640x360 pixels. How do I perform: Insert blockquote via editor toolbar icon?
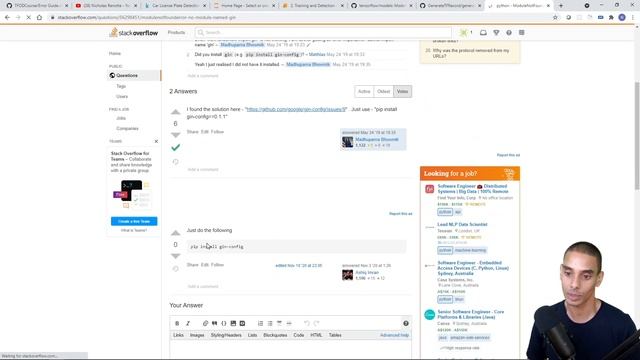click(x=214, y=323)
